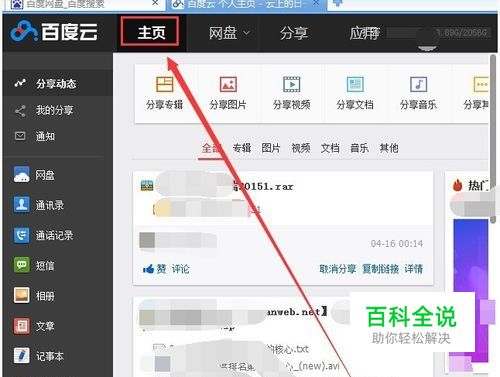Open 我的分享 share icon in sidebar

pyautogui.click(x=20, y=110)
